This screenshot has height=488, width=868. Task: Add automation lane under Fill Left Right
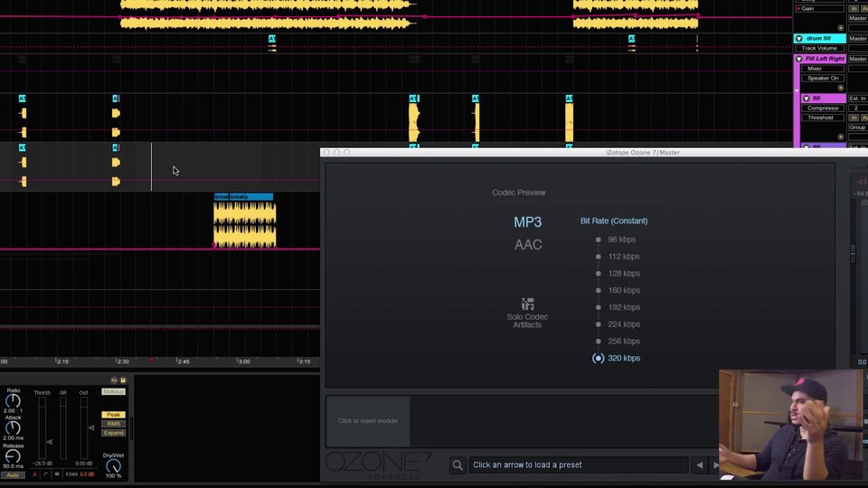pyautogui.click(x=840, y=88)
